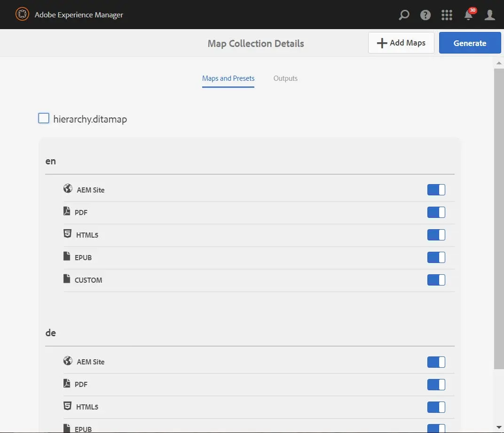Click the Add Maps button
This screenshot has width=504, height=433.
(x=401, y=43)
